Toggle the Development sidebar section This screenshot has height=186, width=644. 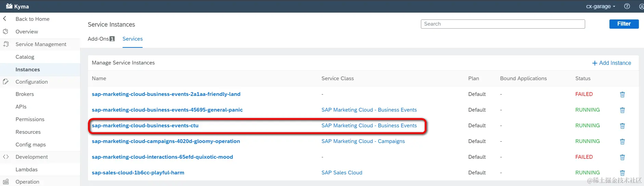pyautogui.click(x=31, y=157)
